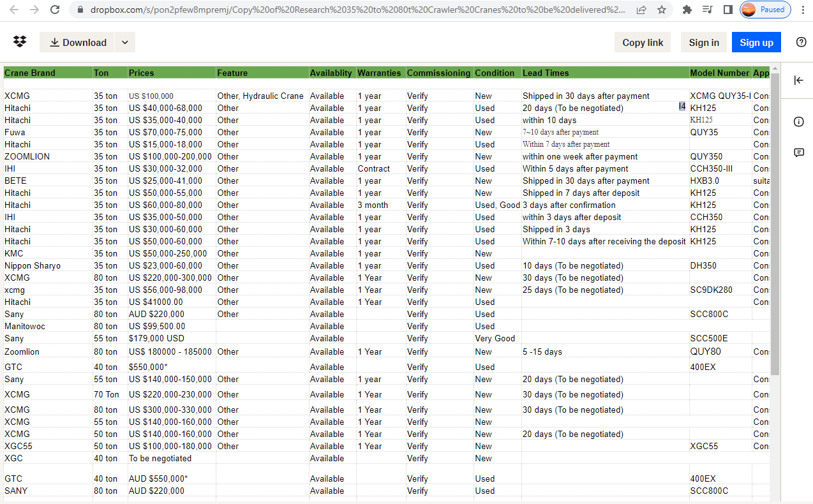Click the Dropbox logo

pos(20,42)
